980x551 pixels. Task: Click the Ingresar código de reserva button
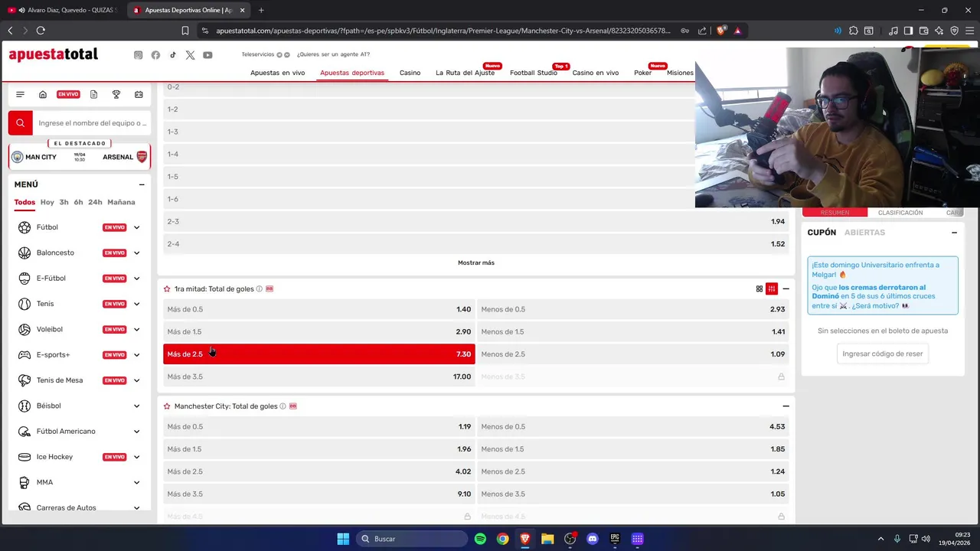click(x=883, y=354)
